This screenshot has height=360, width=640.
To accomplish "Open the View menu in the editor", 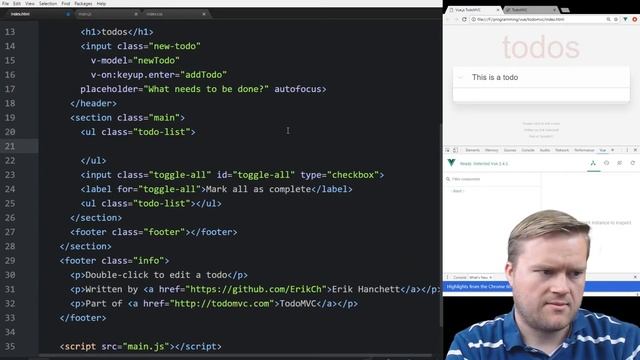I will [30, 3].
